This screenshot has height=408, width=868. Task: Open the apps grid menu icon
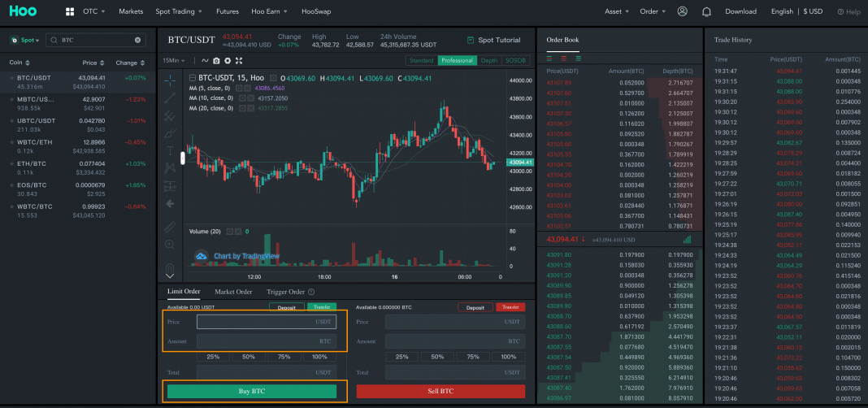[70, 11]
